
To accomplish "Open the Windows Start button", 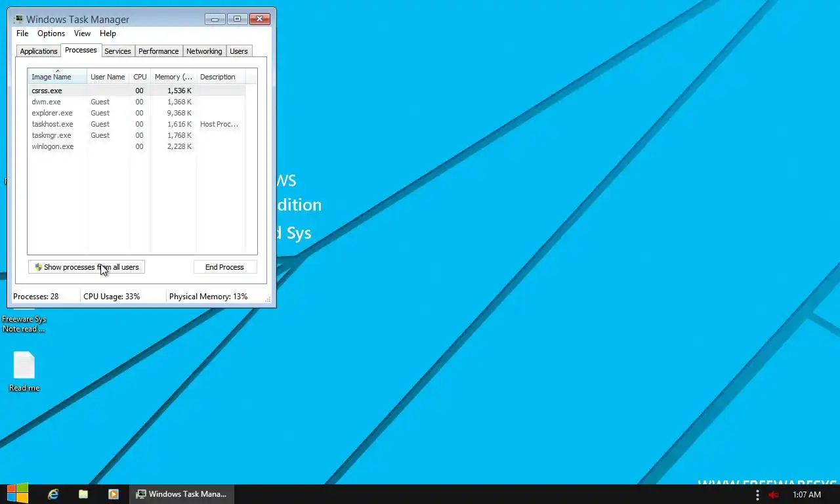I will point(18,493).
